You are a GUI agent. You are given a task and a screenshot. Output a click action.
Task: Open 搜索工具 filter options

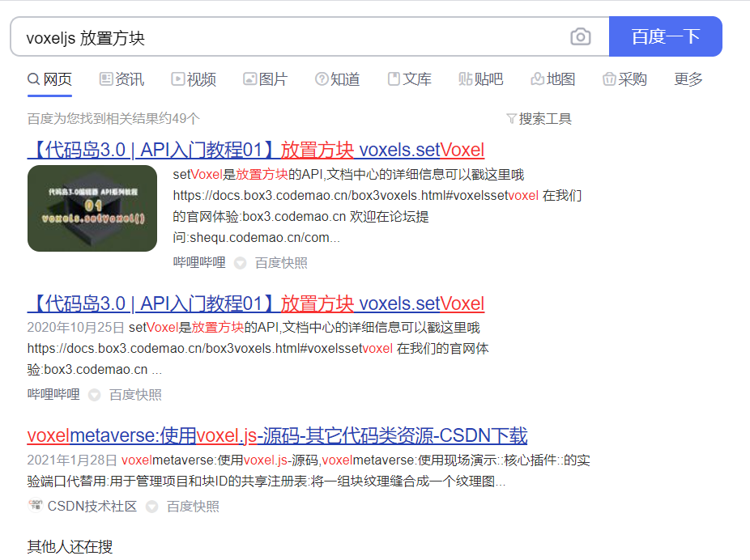pyautogui.click(x=539, y=118)
